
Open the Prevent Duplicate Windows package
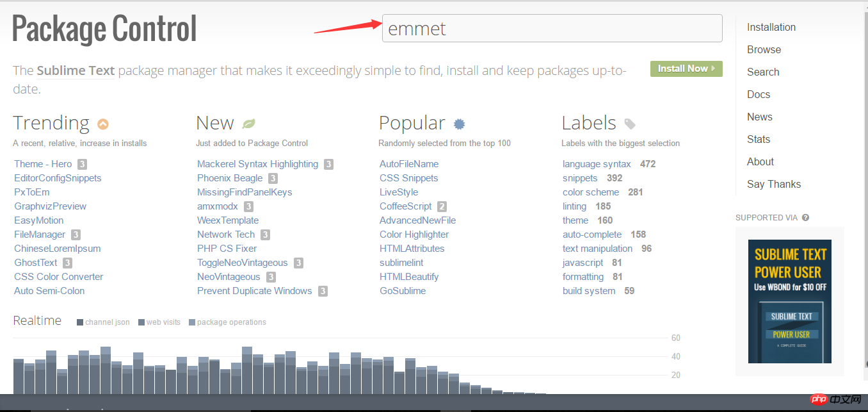point(255,291)
